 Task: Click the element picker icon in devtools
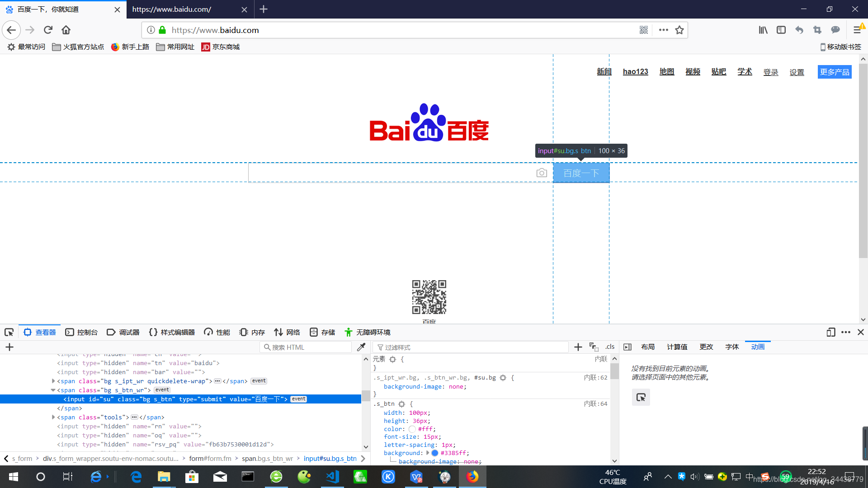pyautogui.click(x=9, y=333)
